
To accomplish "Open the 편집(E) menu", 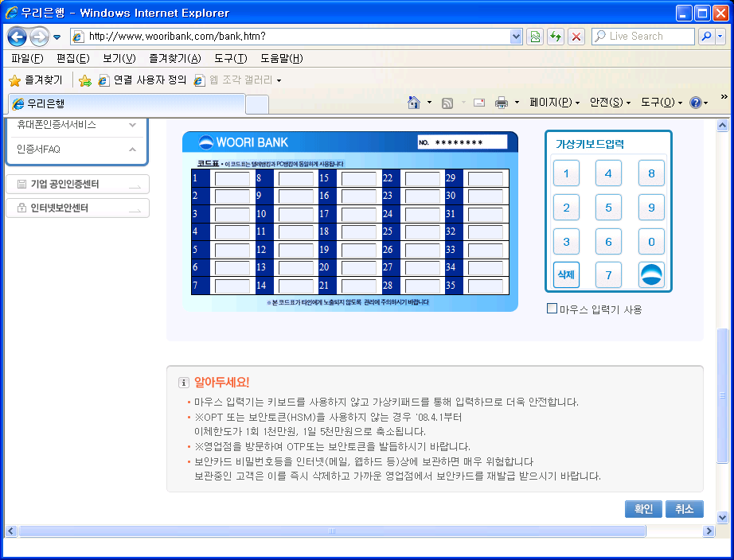I will pyautogui.click(x=73, y=59).
